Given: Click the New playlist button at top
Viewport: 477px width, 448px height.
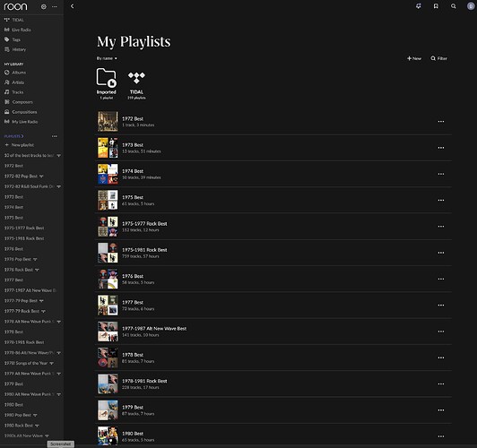Looking at the screenshot, I should (x=414, y=58).
